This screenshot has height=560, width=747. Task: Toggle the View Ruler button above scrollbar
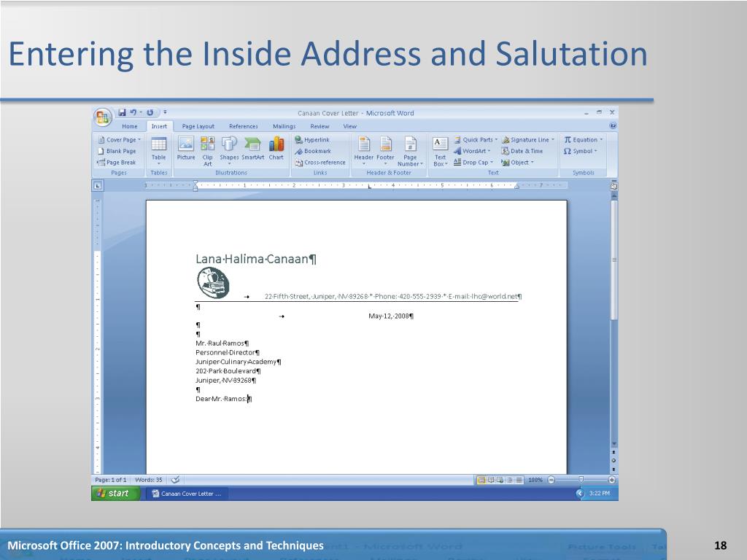click(614, 186)
